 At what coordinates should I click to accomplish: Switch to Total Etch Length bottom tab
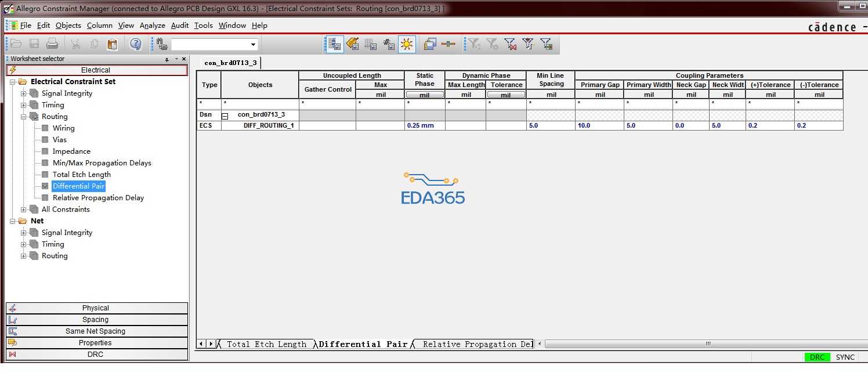(266, 344)
